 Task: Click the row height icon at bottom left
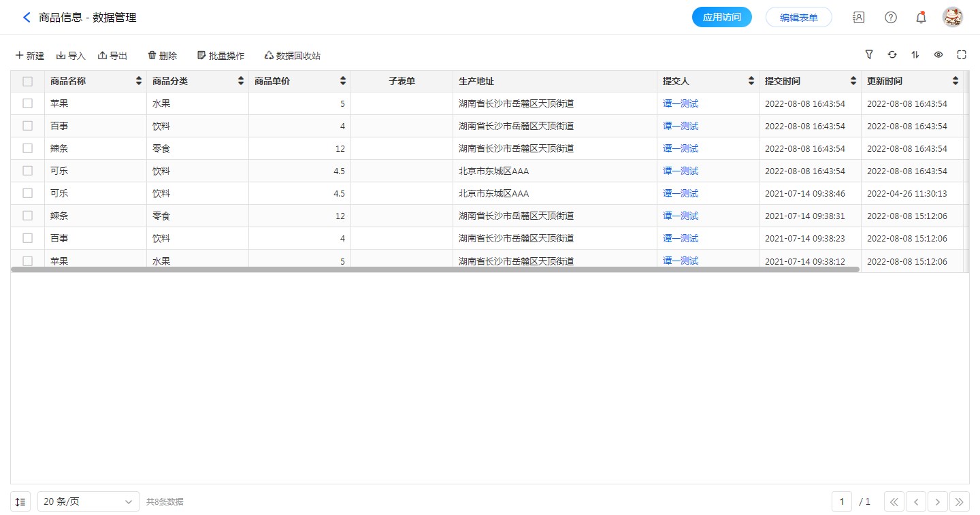tap(20, 502)
